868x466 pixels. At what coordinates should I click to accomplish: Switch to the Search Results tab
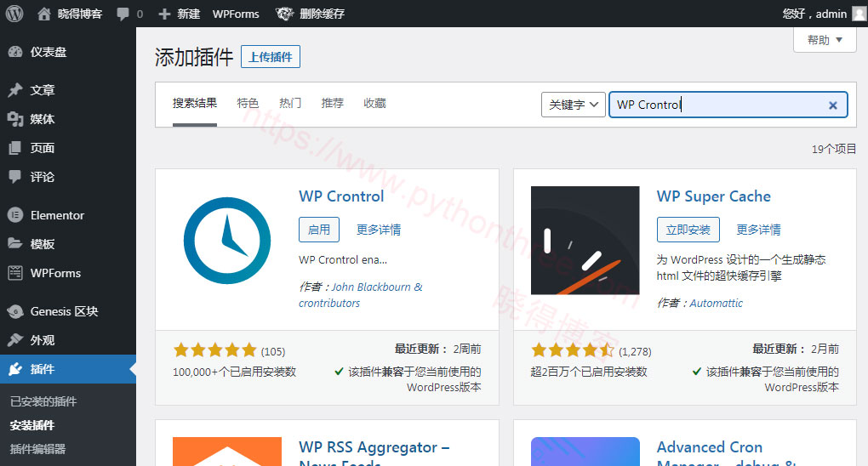point(195,104)
